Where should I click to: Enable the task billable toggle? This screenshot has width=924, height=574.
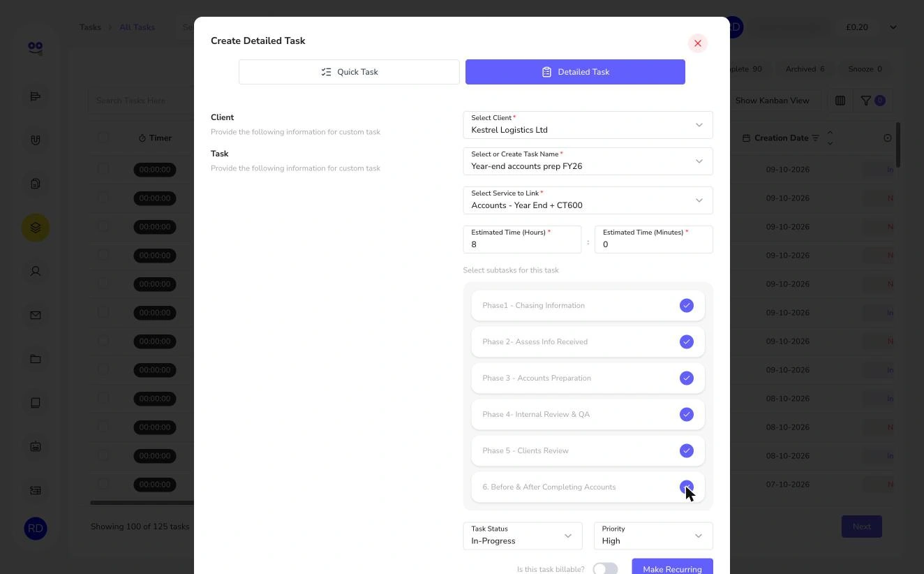pos(605,569)
